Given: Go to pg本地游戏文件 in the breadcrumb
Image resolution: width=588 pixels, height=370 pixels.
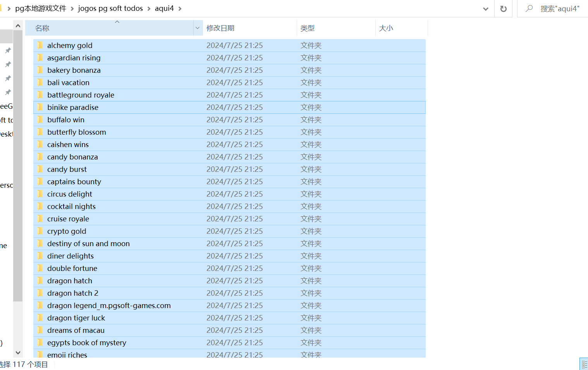Looking at the screenshot, I should [x=41, y=9].
